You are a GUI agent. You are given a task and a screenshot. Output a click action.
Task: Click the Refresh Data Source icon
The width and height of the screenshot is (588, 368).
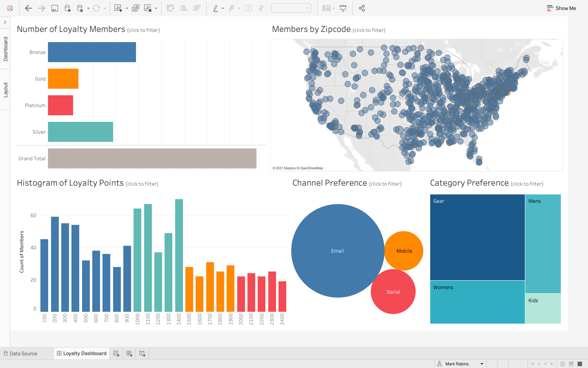pyautogui.click(x=97, y=8)
